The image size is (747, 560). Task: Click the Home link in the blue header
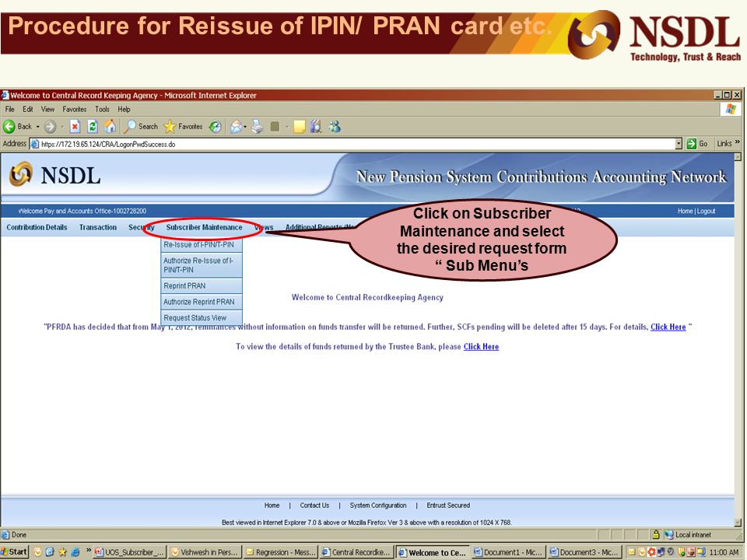click(685, 211)
